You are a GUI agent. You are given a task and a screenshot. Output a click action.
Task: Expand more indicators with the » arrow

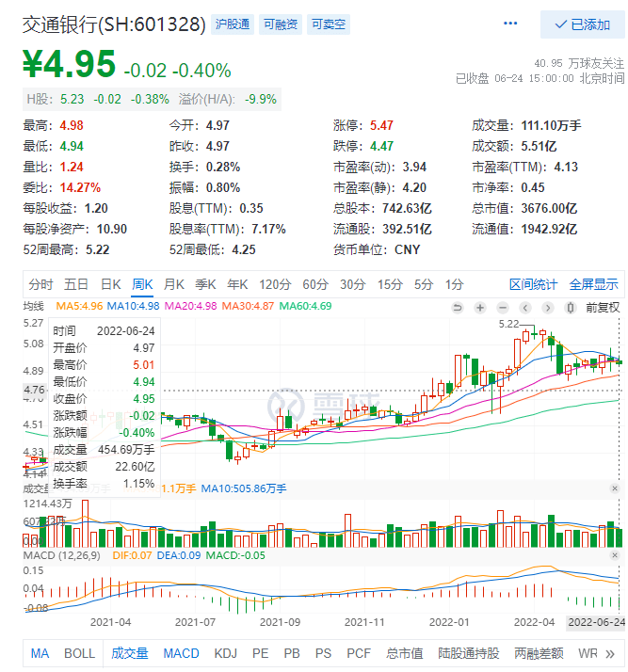(x=610, y=653)
